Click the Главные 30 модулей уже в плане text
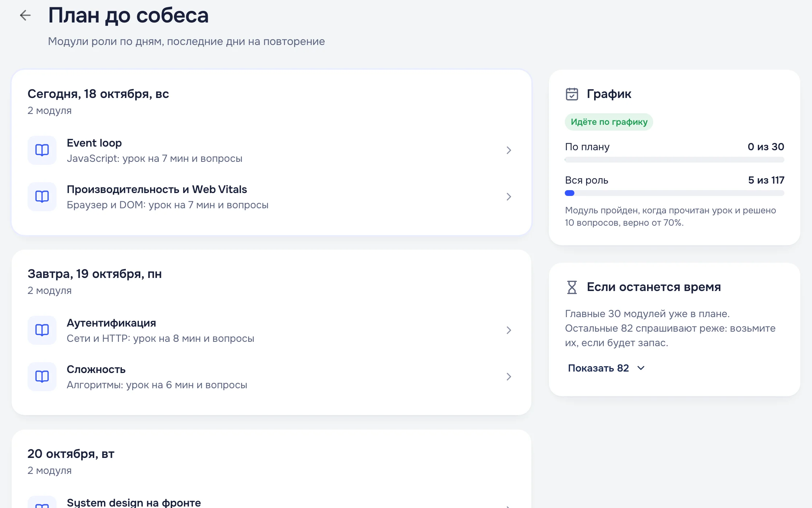The image size is (812, 508). 670,328
